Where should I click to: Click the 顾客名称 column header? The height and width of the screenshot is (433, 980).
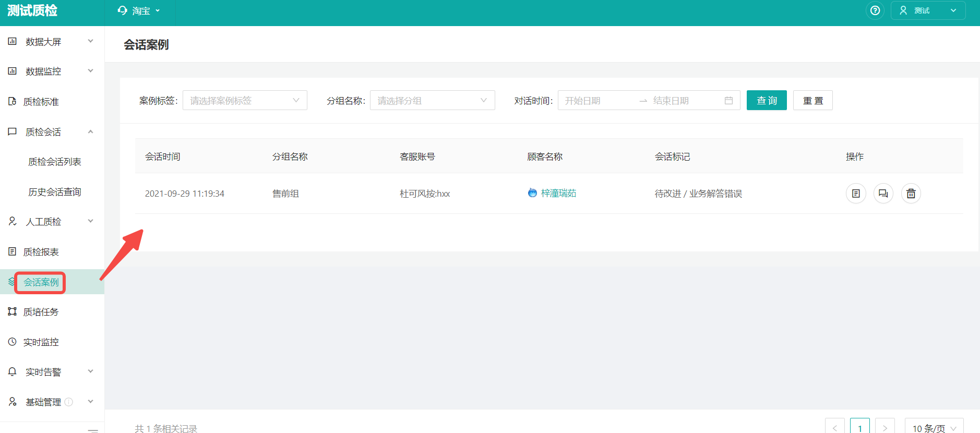tap(545, 157)
